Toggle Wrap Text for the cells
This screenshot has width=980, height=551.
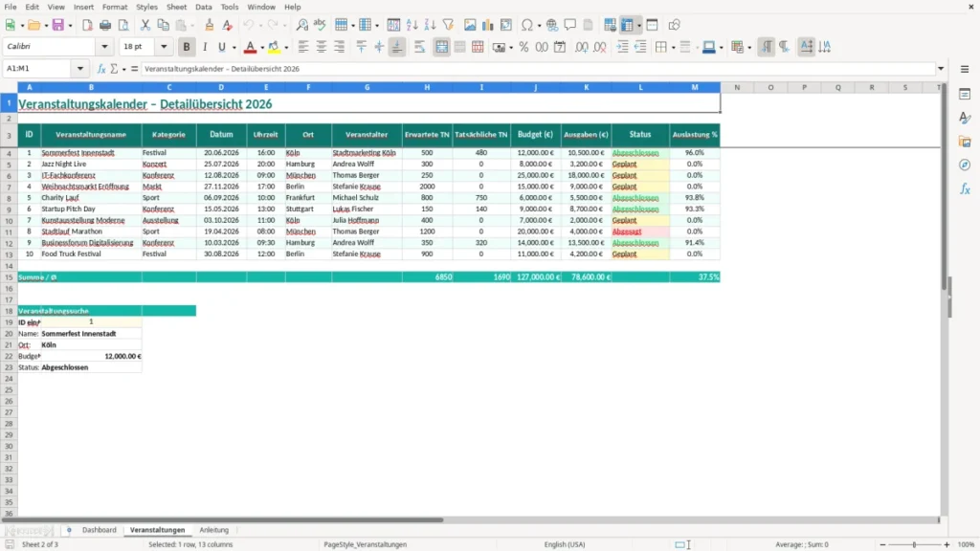pos(419,47)
